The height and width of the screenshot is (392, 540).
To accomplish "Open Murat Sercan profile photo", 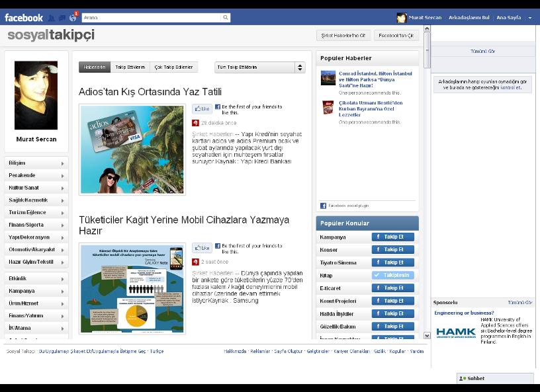I will 36,95.
